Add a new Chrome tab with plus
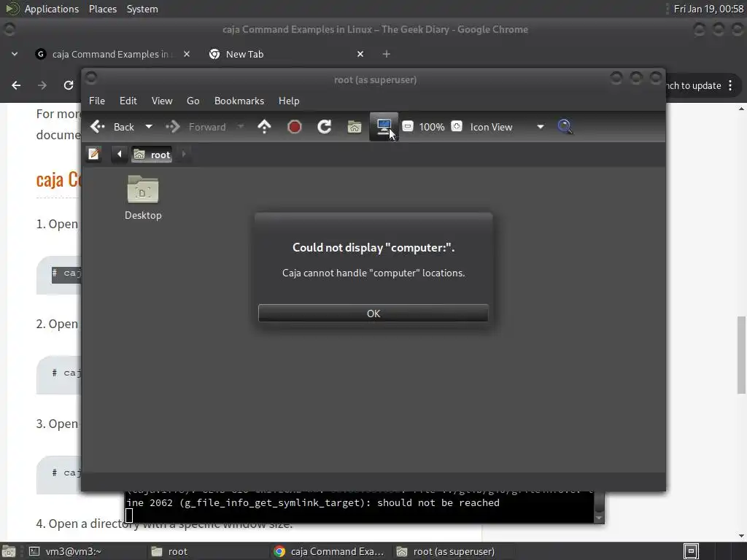This screenshot has height=560, width=747. (387, 54)
